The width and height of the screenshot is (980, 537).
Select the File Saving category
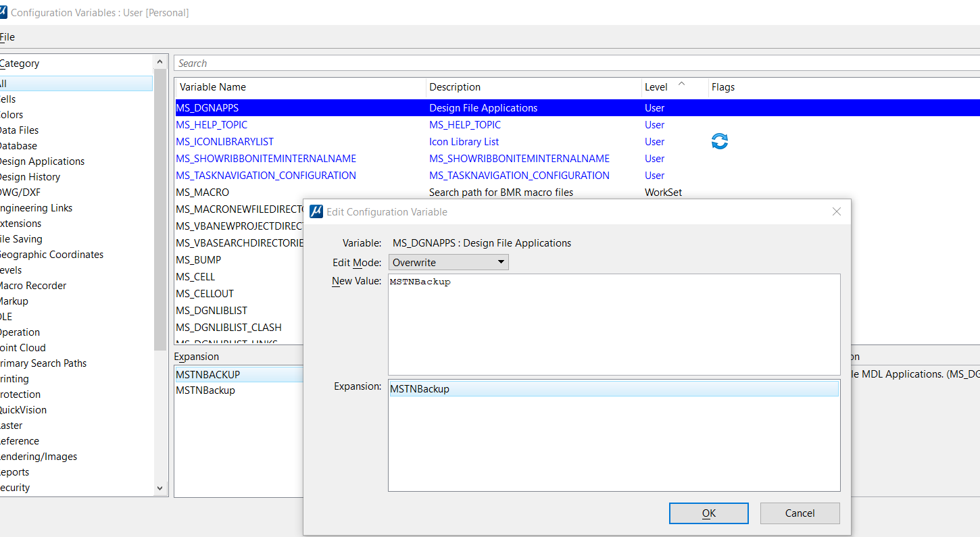21,239
